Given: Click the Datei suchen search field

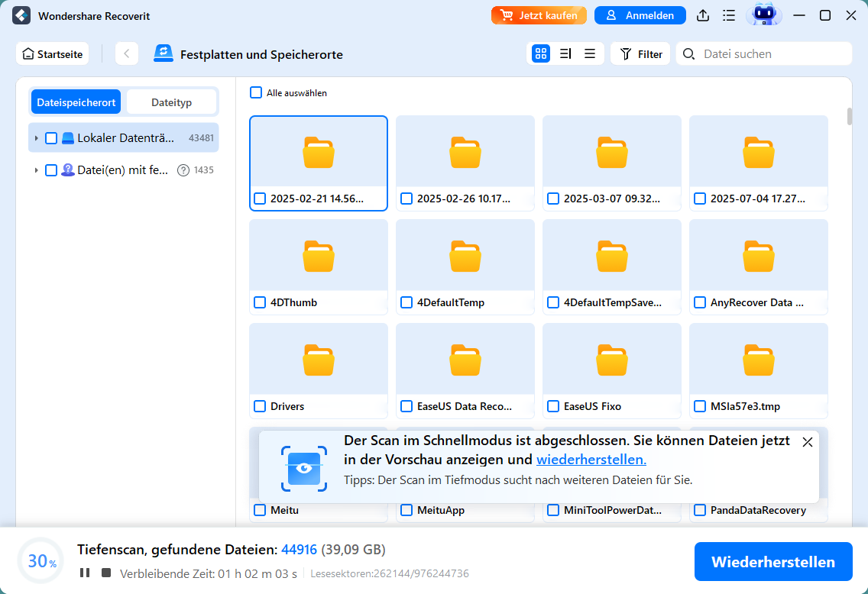Looking at the screenshot, I should (x=764, y=53).
